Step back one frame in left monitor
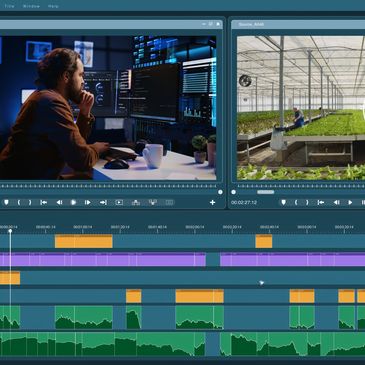Viewport: 365px width, 365px height. tap(59, 202)
